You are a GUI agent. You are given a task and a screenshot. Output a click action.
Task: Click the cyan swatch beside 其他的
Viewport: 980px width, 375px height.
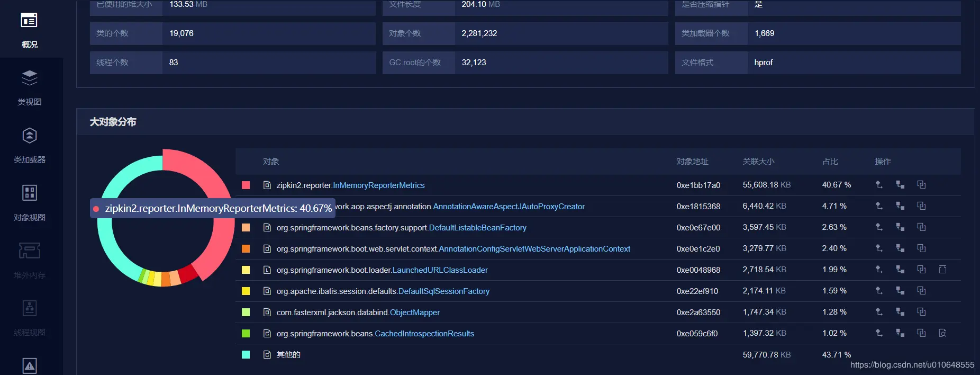point(246,354)
